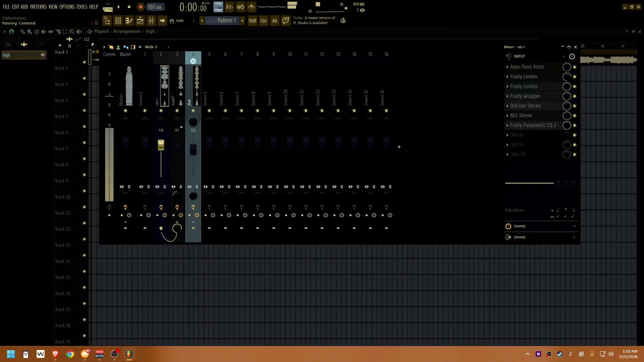Toggle the first Fruity Limiter on/off LED
644x362 pixels.
pyautogui.click(x=575, y=76)
